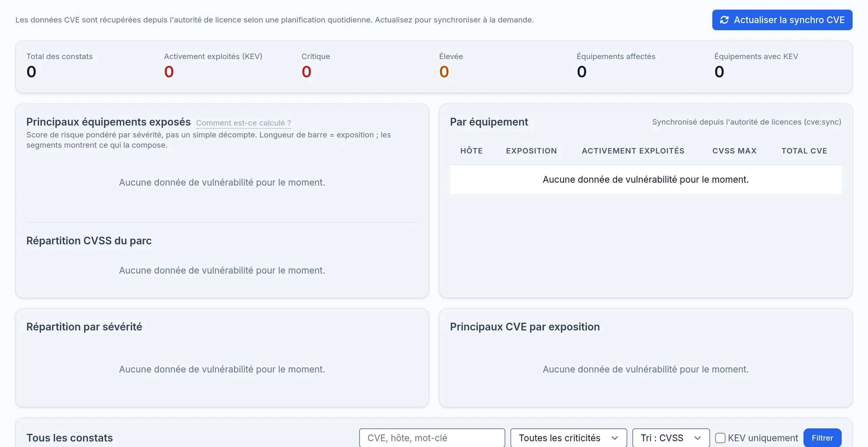The height and width of the screenshot is (447, 868).
Task: Click the 'Répartition par sévérité' heading
Action: [84, 327]
